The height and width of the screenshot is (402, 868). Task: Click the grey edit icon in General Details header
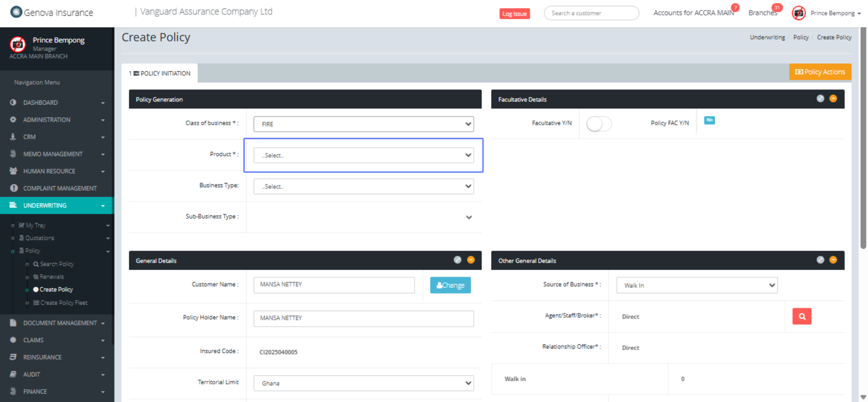point(457,260)
